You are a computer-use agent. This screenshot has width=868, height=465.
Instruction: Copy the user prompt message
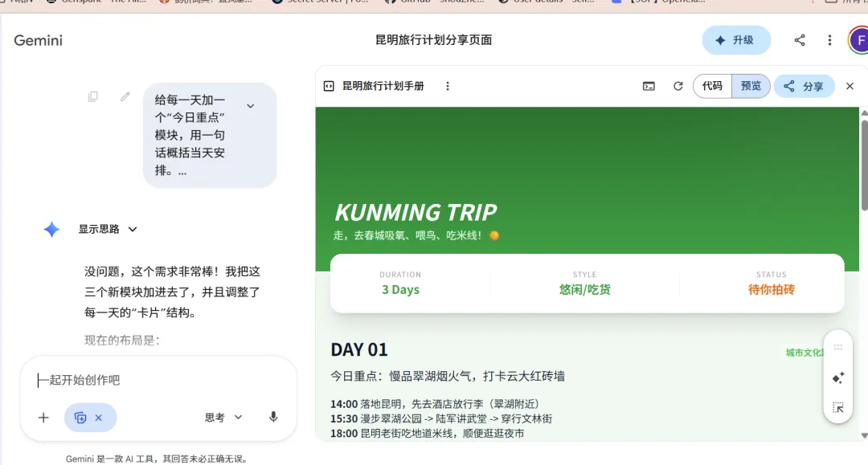[93, 96]
